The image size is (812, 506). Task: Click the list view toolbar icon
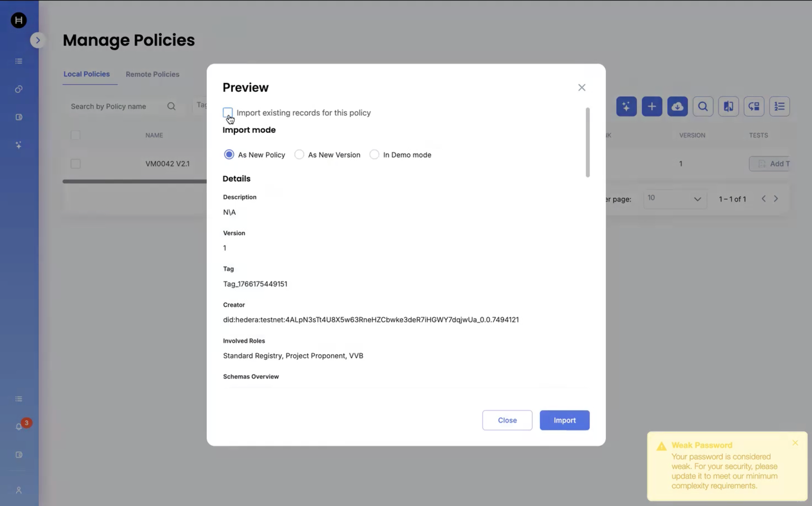[779, 106]
